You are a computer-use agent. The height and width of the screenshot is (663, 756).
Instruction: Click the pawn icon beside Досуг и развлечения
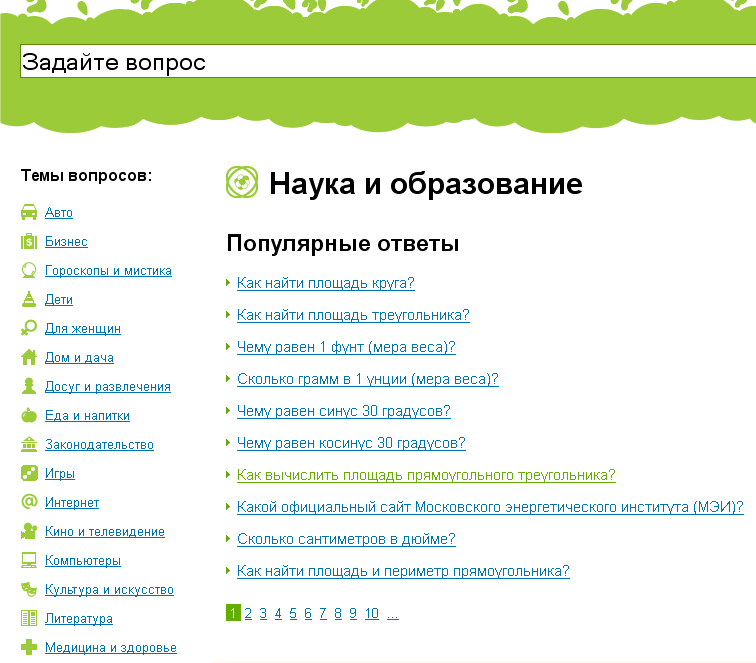coord(29,386)
